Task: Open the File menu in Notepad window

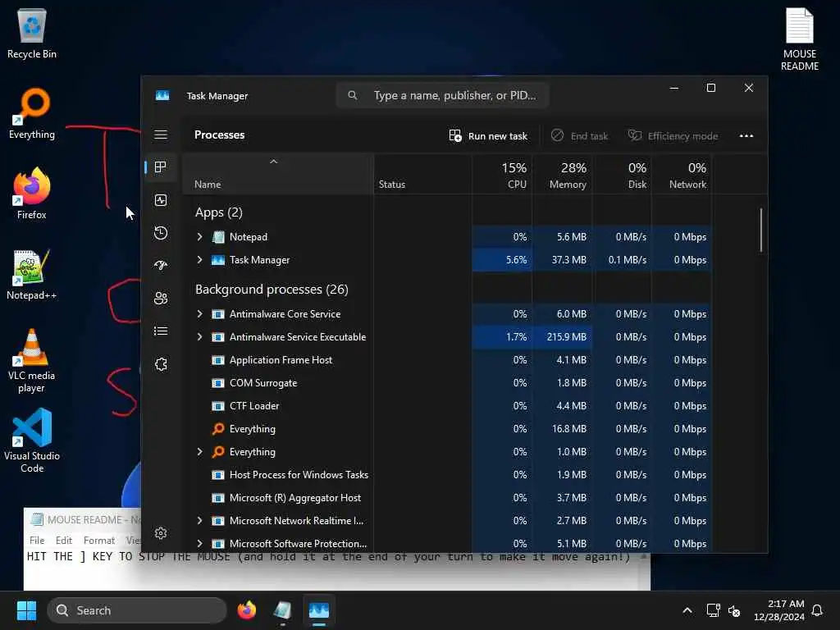Action: [x=37, y=540]
